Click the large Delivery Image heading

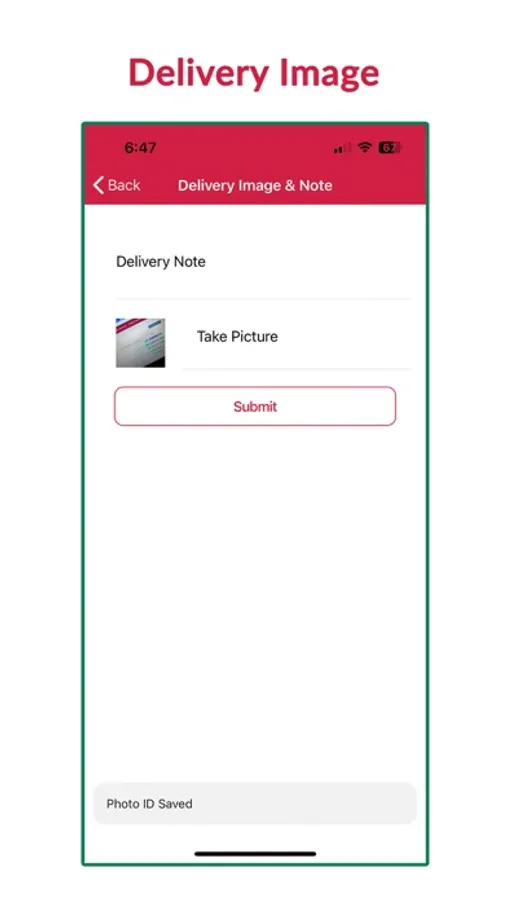[x=254, y=73]
